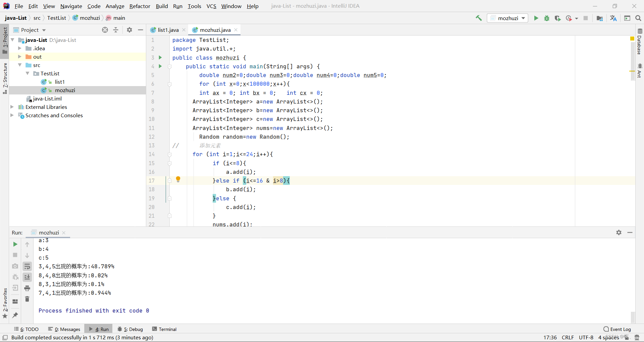The image size is (644, 342).
Task: Select list1 class in project tree
Action: coord(60,82)
